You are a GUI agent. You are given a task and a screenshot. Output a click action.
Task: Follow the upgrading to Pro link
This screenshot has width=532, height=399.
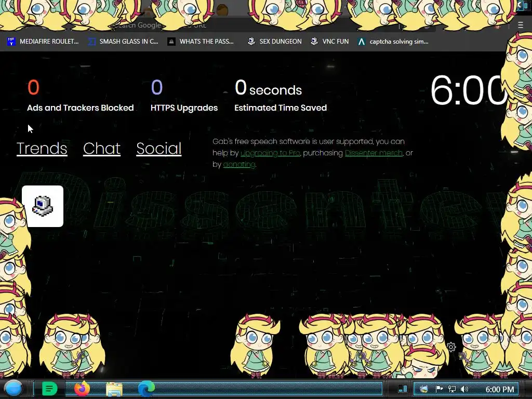(270, 153)
